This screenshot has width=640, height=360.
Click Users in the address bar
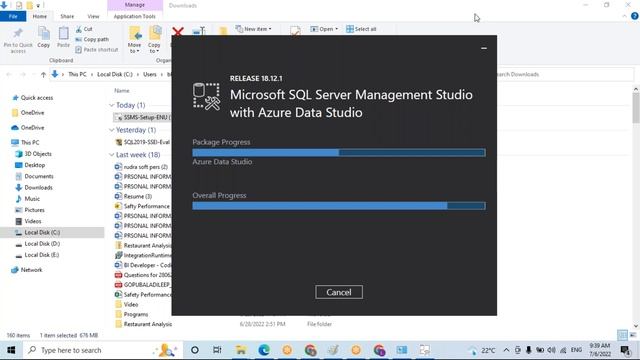point(150,74)
